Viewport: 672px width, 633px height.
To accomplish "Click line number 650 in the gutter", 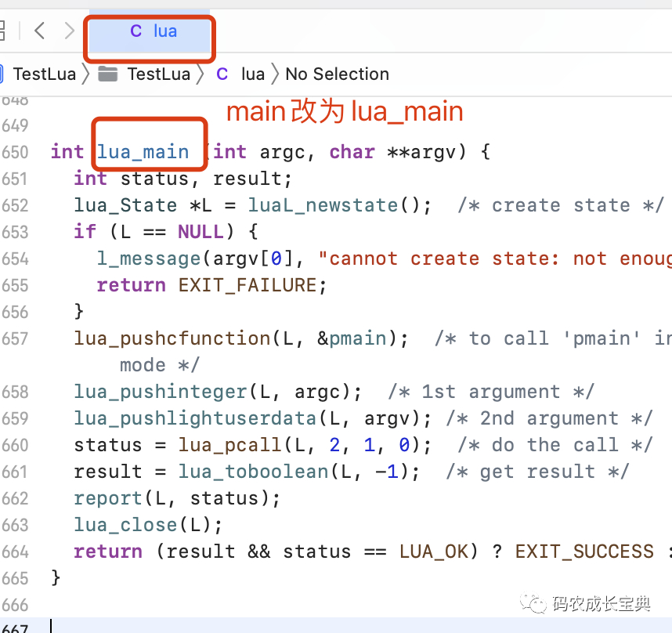I will coord(16,151).
